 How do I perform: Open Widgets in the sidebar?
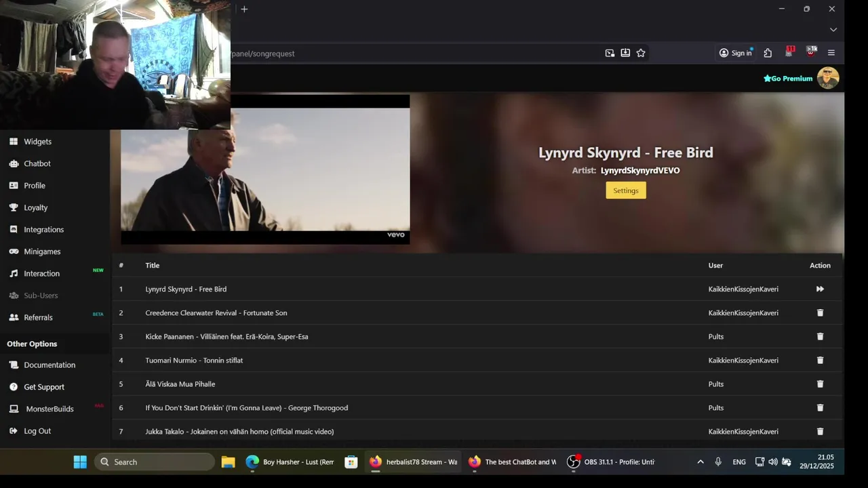[37, 142]
